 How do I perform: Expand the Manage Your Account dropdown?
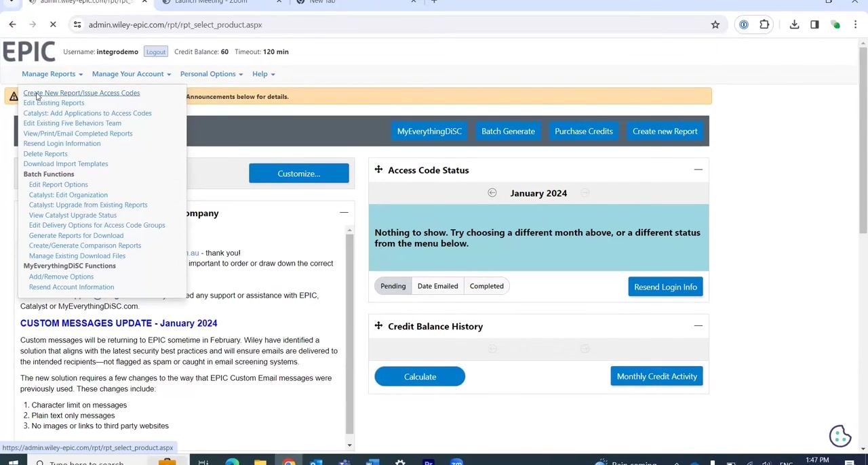(x=132, y=74)
